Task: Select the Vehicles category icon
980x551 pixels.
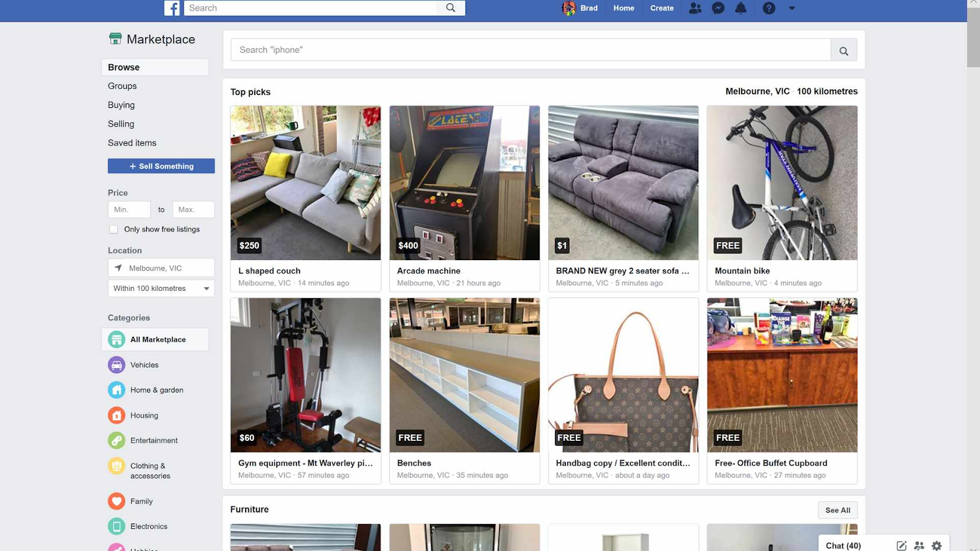Action: point(116,365)
